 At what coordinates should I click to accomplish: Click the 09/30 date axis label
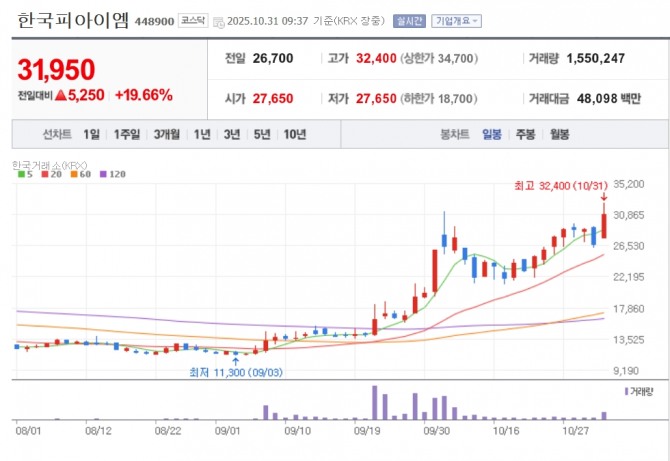pyautogui.click(x=436, y=430)
